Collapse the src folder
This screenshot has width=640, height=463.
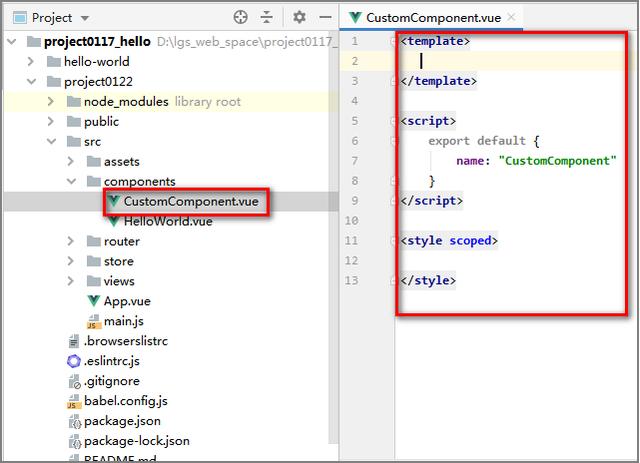click(x=52, y=142)
